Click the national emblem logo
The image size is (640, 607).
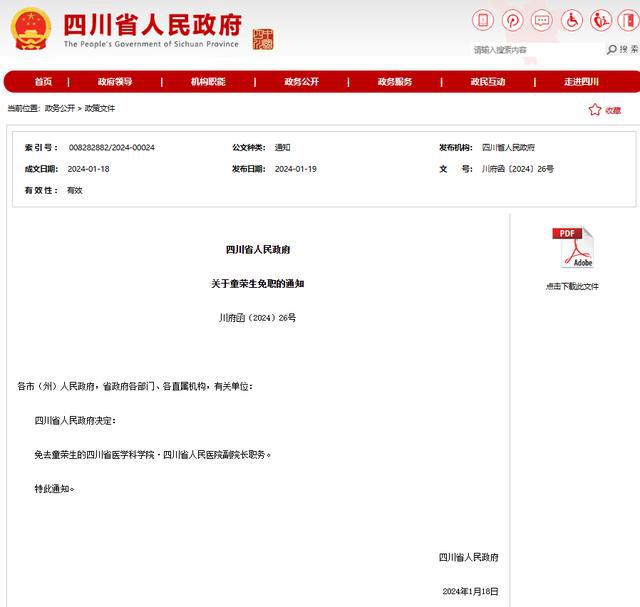pyautogui.click(x=31, y=30)
